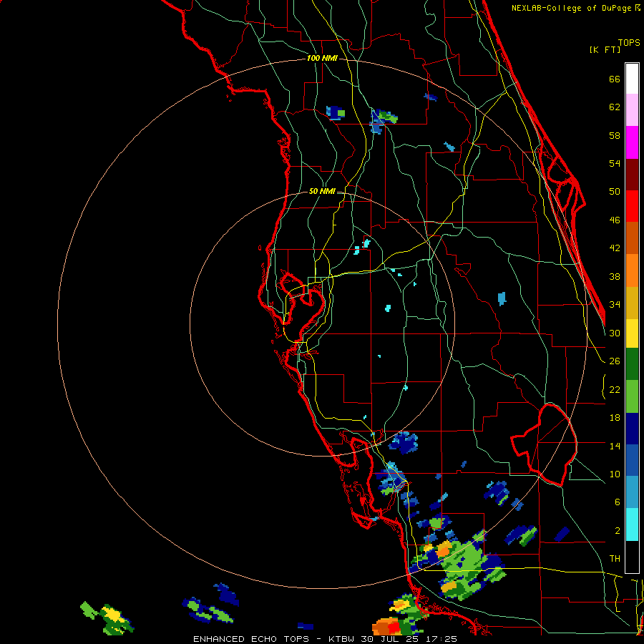Image resolution: width=644 pixels, height=644 pixels.
Task: Click the legend value 22
Action: coord(615,389)
